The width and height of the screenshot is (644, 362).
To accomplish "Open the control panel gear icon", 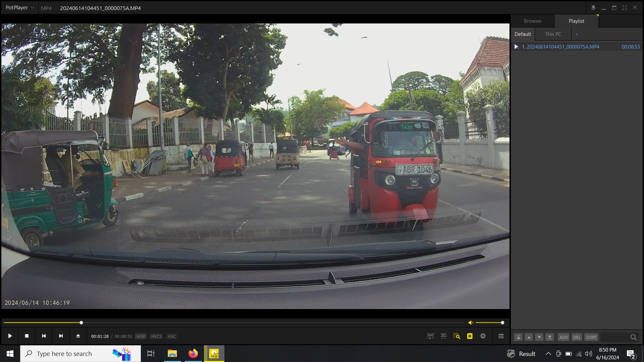I will 483,336.
